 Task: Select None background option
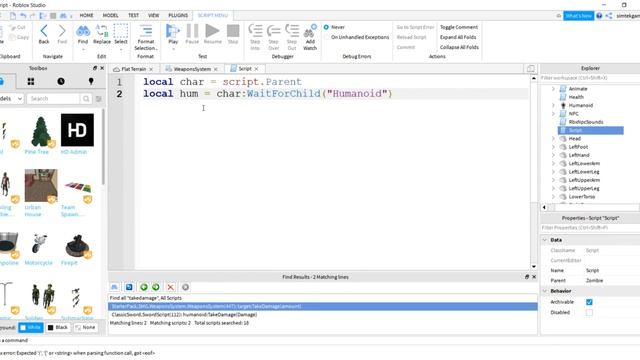point(85,327)
